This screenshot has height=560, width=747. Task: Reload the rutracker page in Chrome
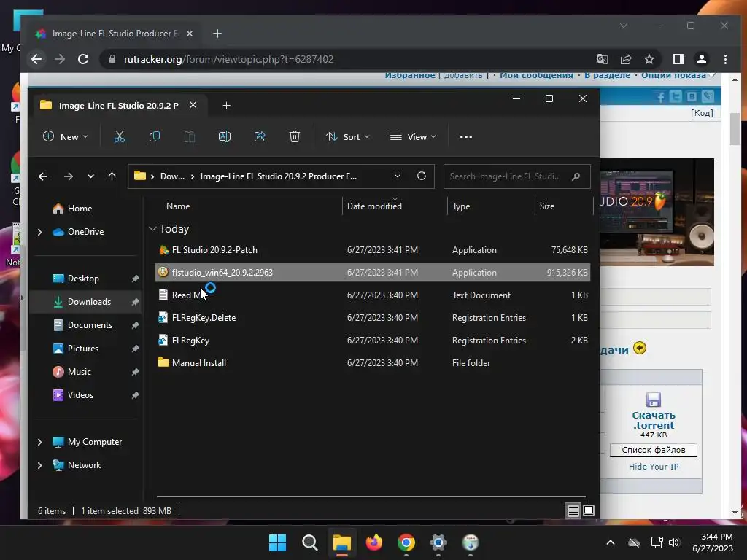click(x=83, y=59)
